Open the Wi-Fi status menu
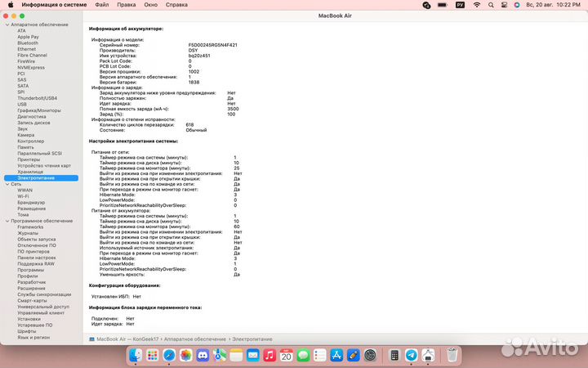The image size is (588, 368). click(x=477, y=5)
